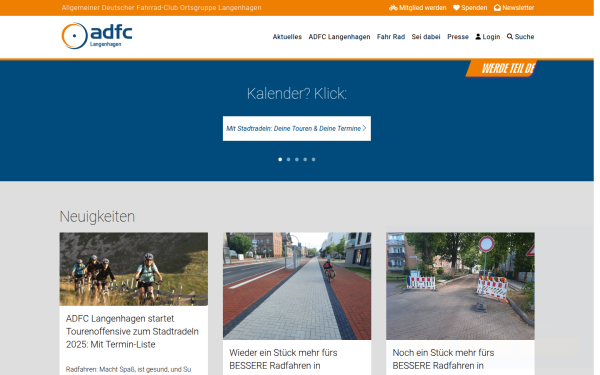
Task: Select the fourth carousel dot
Action: pos(305,160)
